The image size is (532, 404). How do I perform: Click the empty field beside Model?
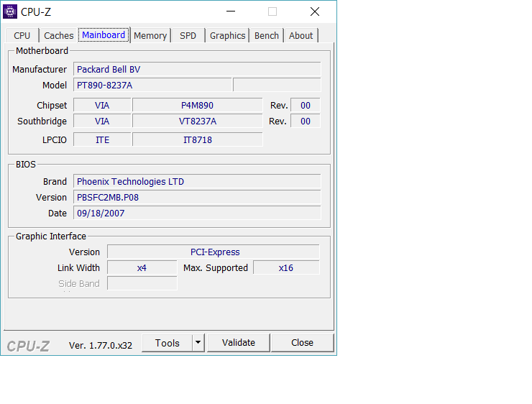(277, 85)
